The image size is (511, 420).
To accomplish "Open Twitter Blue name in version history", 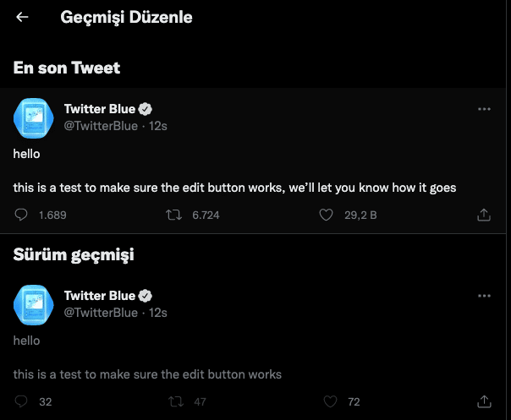I will click(x=100, y=296).
